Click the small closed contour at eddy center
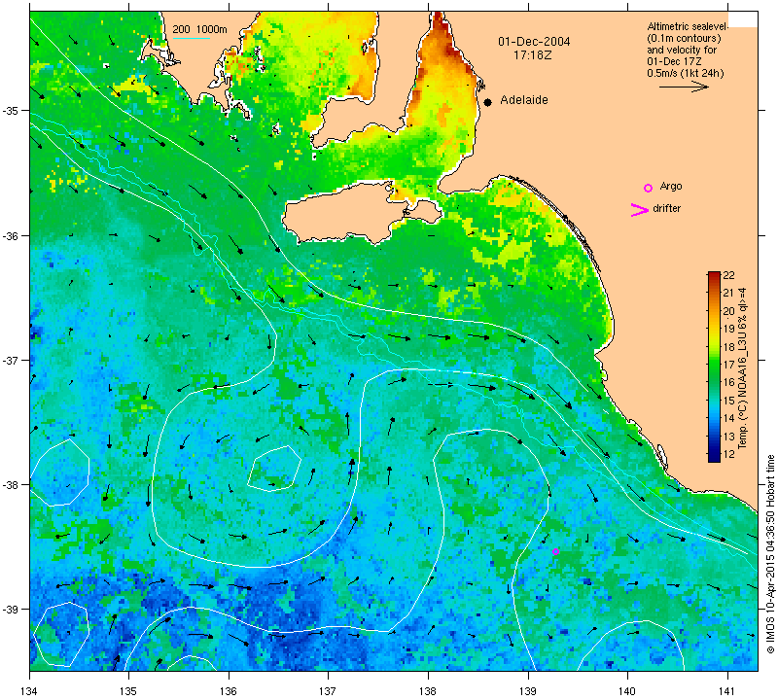The height and width of the screenshot is (700, 778). click(274, 469)
